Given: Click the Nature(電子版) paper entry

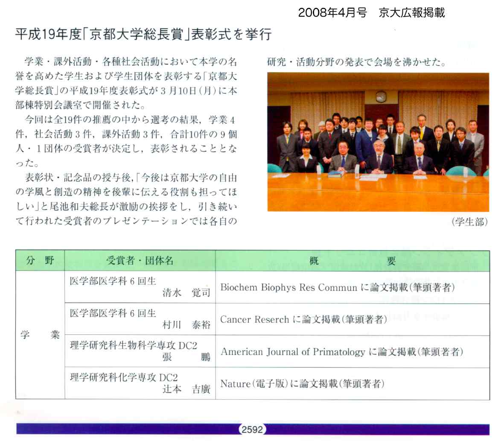Looking at the screenshot, I should (x=302, y=384).
